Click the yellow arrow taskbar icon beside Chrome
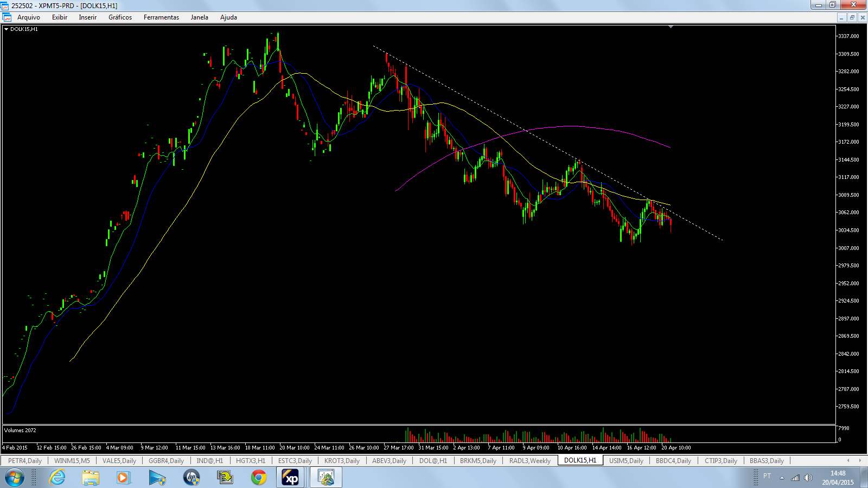Image resolution: width=868 pixels, height=488 pixels. (225, 478)
